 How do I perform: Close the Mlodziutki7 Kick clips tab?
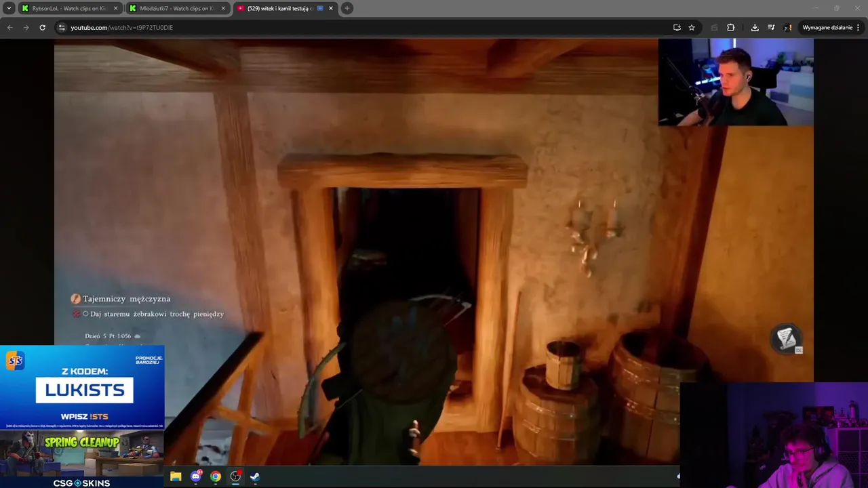click(x=223, y=8)
